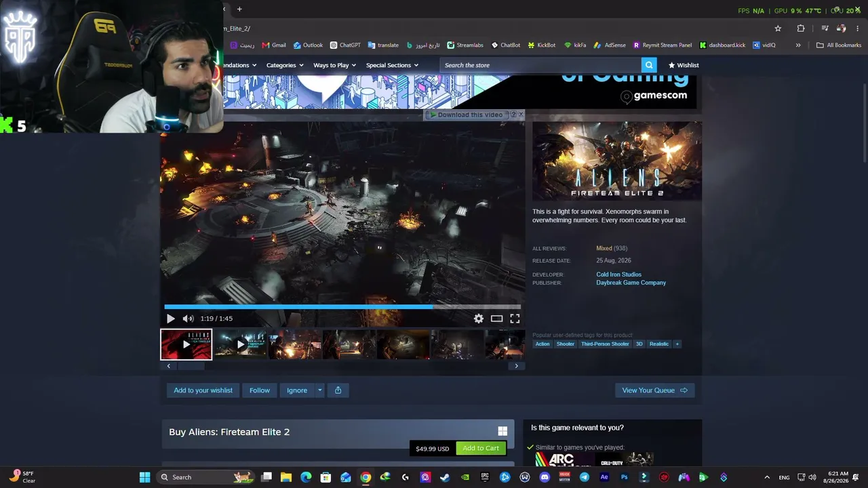The width and height of the screenshot is (868, 488).
Task: Open a new browser tab
Action: tap(239, 9)
